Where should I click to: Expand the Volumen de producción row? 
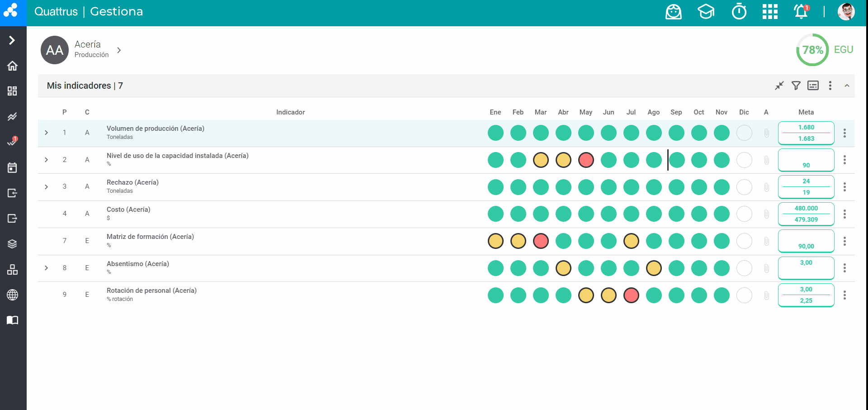(x=47, y=133)
